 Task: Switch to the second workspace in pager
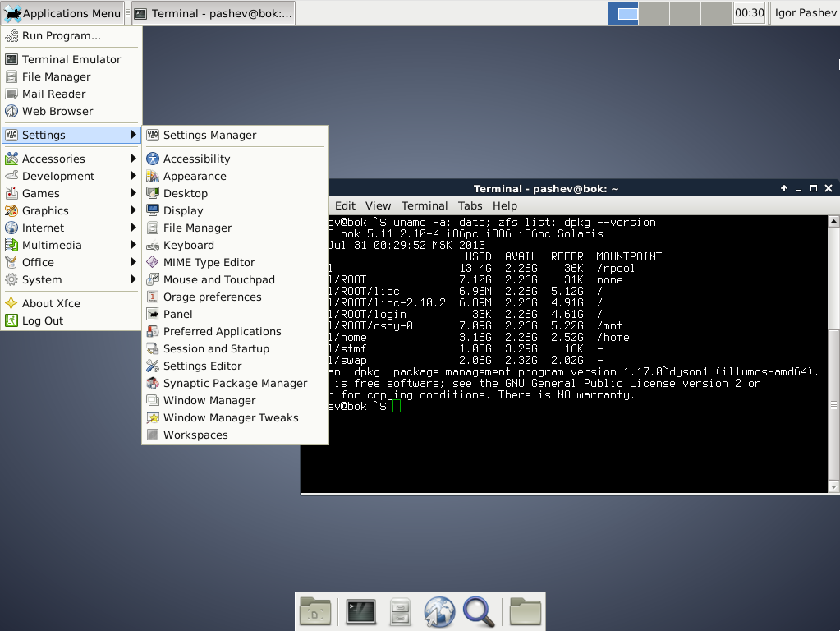pyautogui.click(x=654, y=13)
